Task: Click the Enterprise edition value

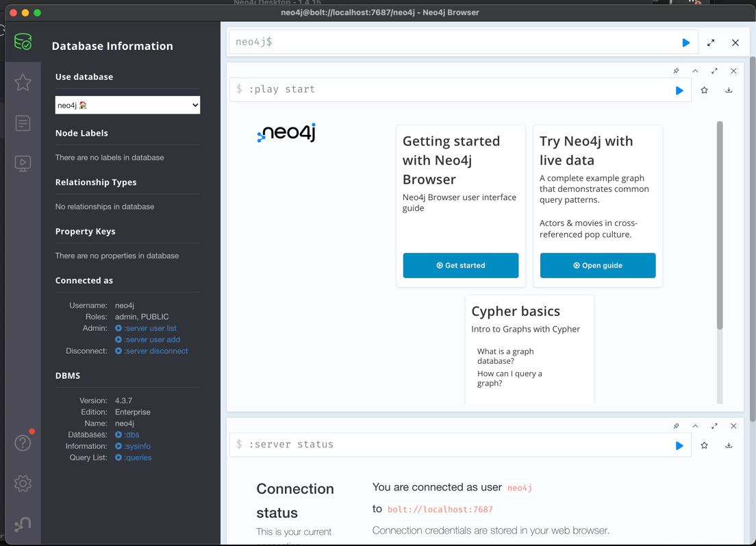Action: point(133,412)
